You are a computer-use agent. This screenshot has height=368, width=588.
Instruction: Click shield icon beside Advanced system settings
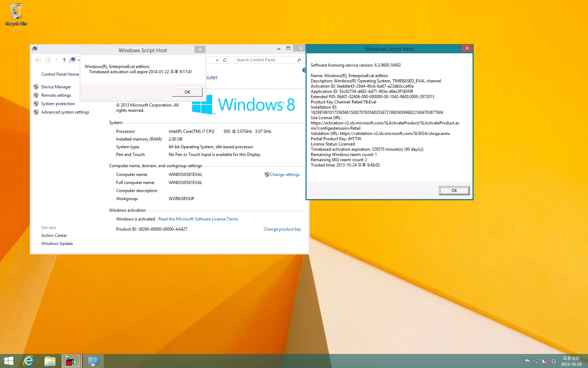36,112
